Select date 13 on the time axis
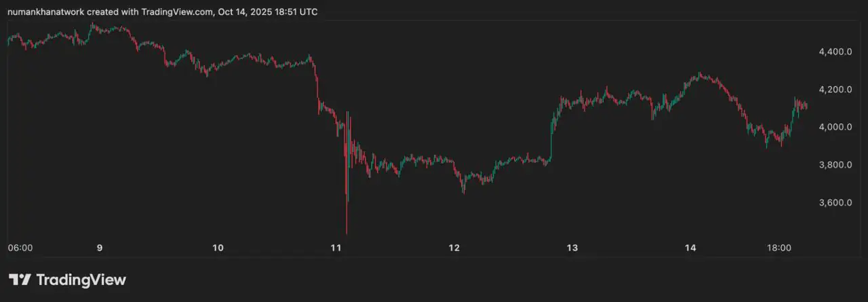The image size is (868, 302). click(572, 248)
